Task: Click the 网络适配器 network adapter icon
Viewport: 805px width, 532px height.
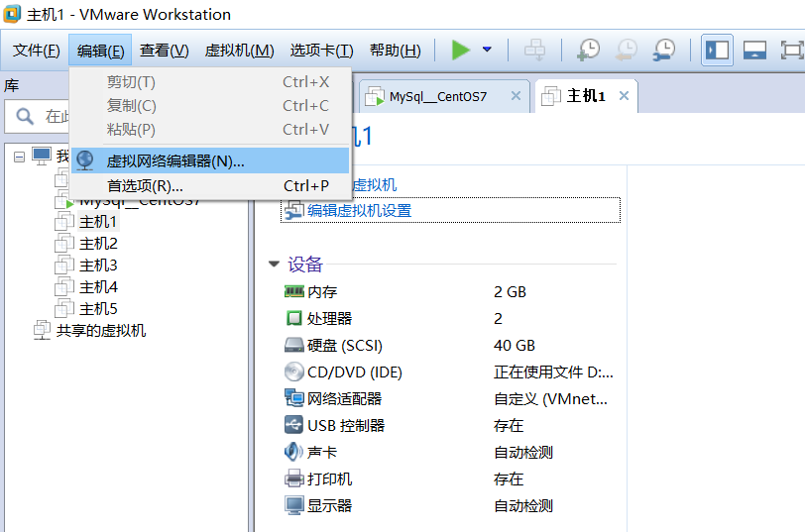Action: 294,398
